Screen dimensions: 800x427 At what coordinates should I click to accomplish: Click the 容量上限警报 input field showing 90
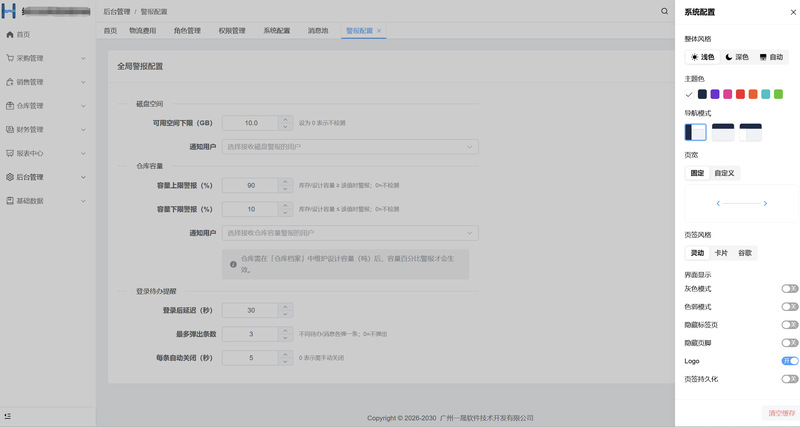(x=251, y=185)
